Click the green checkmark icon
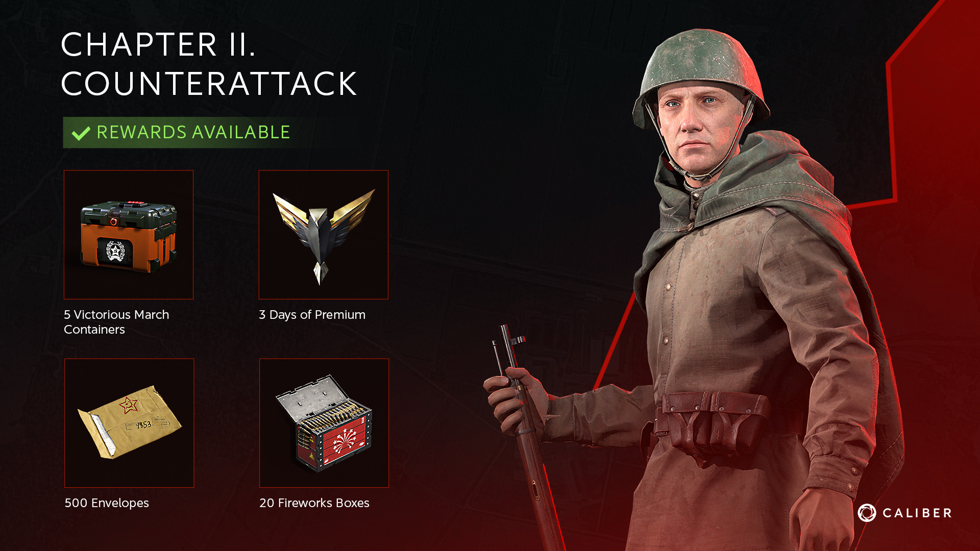 coord(81,133)
